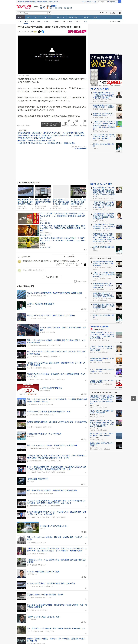React with 新しい視点 exclamation icon
Image resolution: width=138 pixels, height=644 pixels.
[83, 123]
